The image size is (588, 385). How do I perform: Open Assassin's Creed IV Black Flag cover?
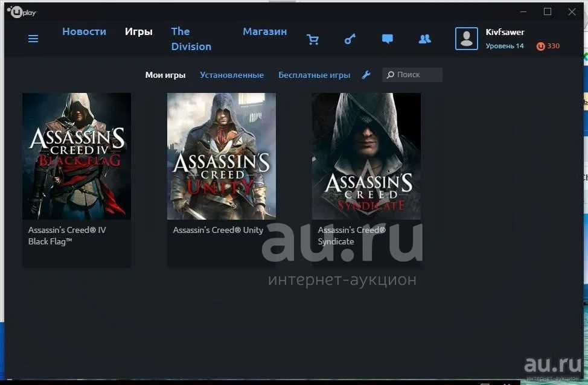coord(77,156)
